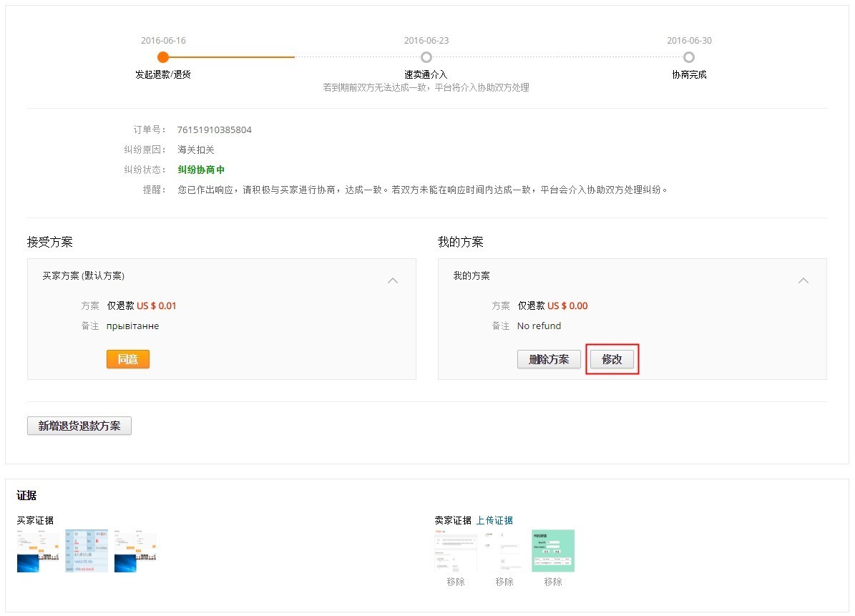The height and width of the screenshot is (616, 855).
Task: Click the 新增退货退款方案 button
Action: click(x=79, y=425)
